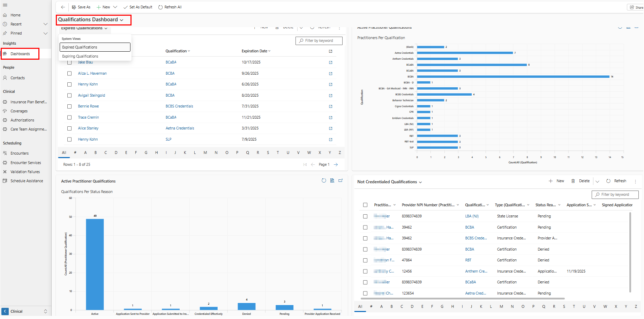Expand the Pinned section in the sidebar

pyautogui.click(x=45, y=34)
